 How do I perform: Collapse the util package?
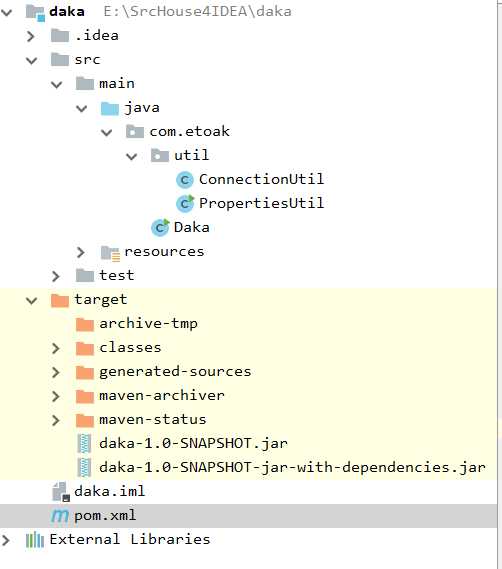(131, 156)
